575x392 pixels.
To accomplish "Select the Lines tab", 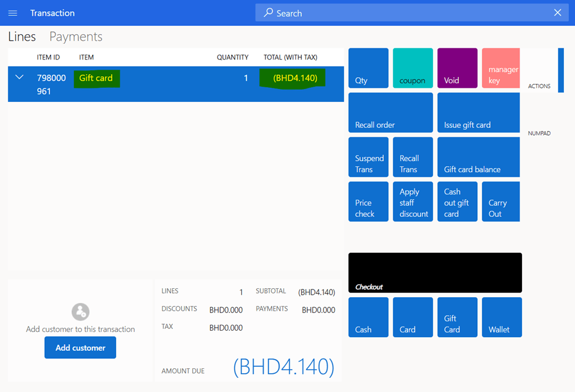I will click(x=22, y=37).
